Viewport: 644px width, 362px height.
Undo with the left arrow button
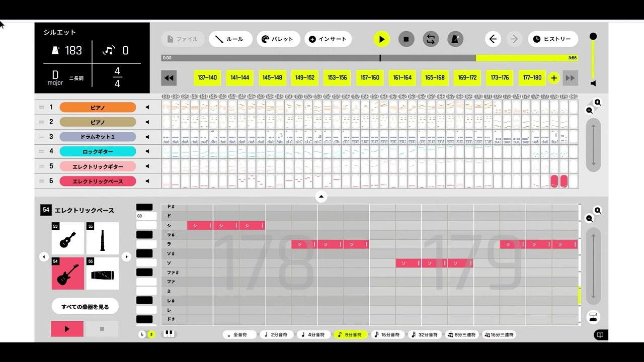(493, 39)
